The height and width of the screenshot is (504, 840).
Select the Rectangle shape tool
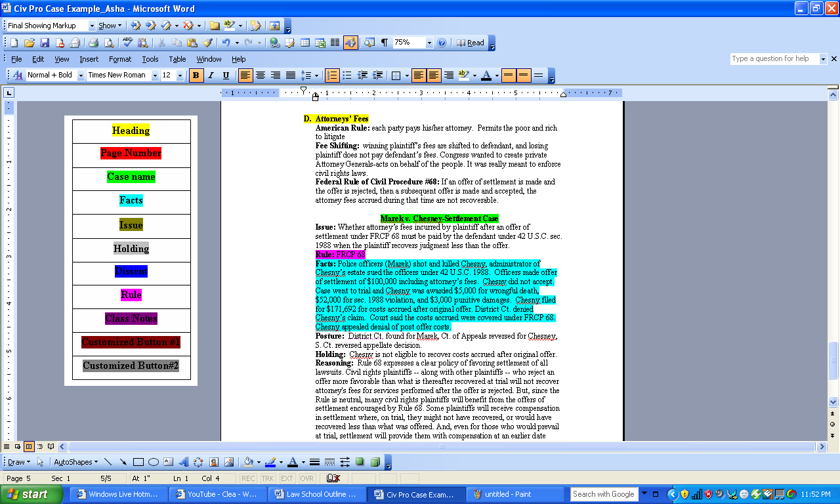tap(138, 462)
